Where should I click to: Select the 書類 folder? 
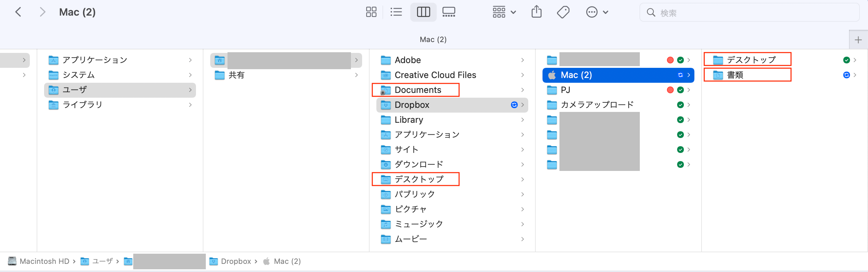785,75
